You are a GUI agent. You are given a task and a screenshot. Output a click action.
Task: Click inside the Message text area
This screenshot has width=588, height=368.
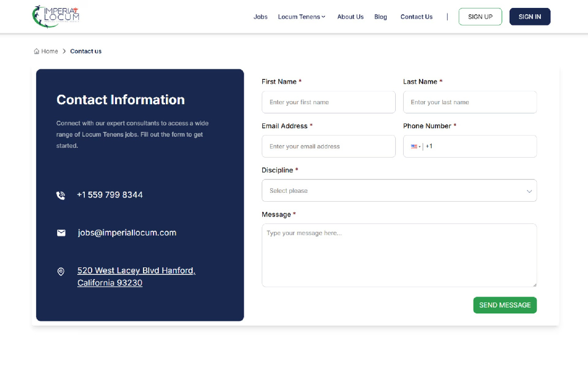[399, 255]
